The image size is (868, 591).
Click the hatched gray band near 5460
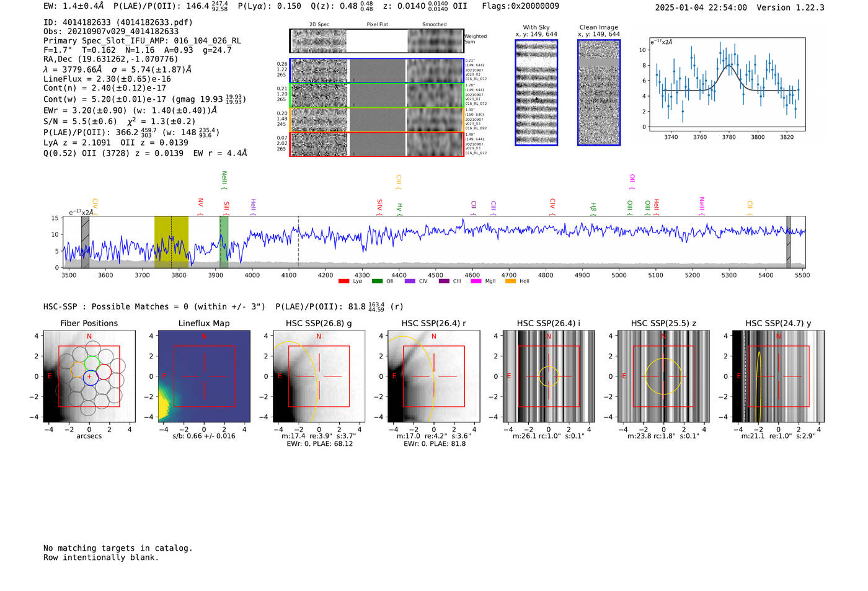pos(789,242)
